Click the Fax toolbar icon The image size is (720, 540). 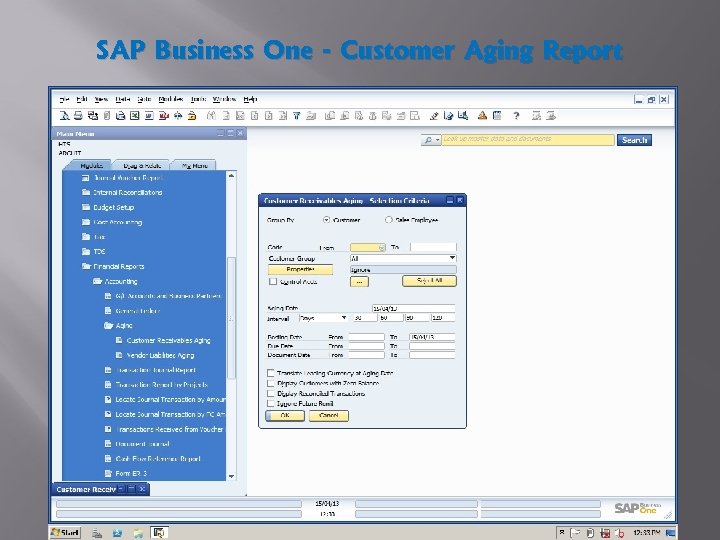[120, 116]
